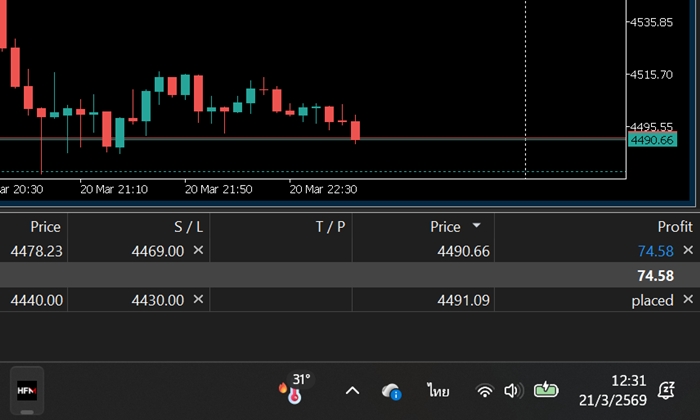Sort by Price column dropdown arrow
Image resolution: width=700 pixels, height=420 pixels.
(476, 226)
